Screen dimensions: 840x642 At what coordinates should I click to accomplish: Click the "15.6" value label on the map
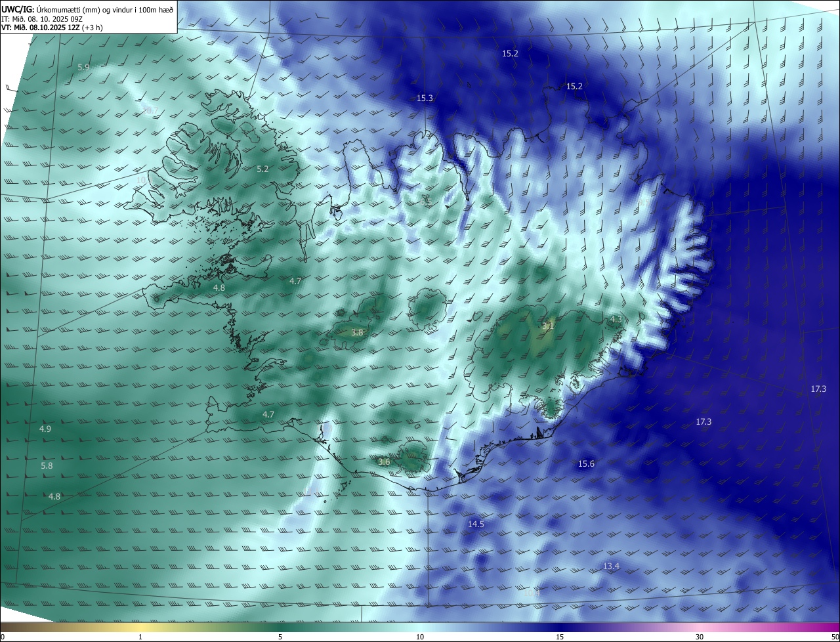pyautogui.click(x=586, y=464)
